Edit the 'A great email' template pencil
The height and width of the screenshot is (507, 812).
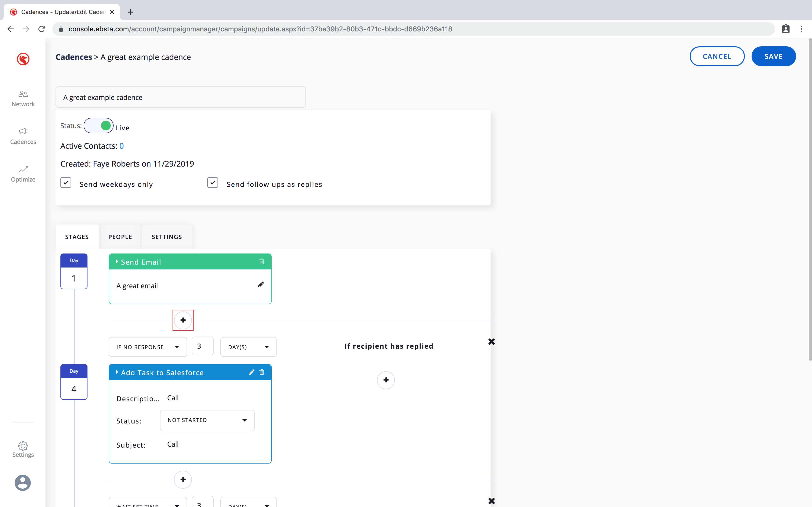coord(261,285)
